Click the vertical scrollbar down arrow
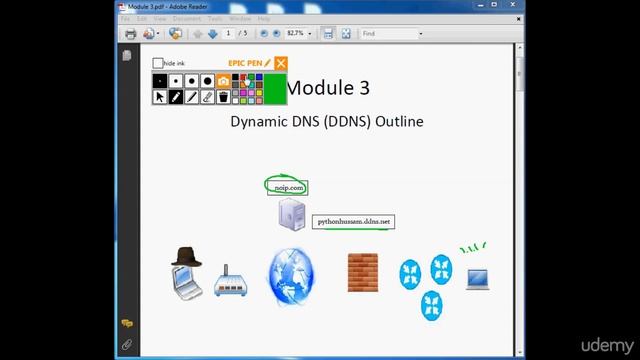640x360 pixels. (520, 352)
